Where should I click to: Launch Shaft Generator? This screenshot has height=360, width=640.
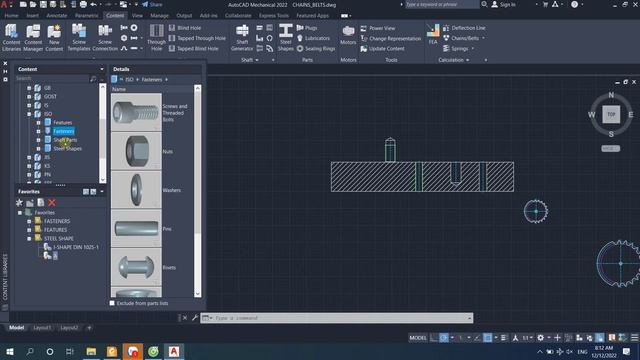(242, 38)
